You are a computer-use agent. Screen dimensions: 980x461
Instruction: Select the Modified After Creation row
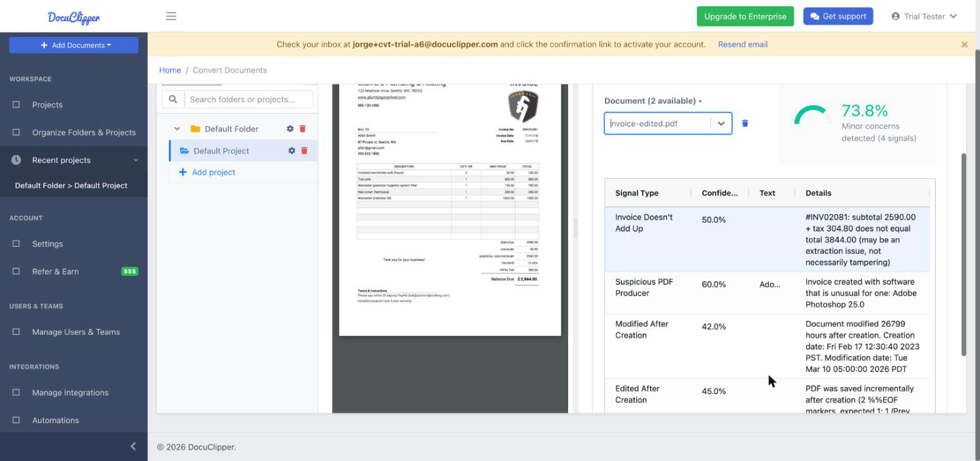(x=767, y=346)
